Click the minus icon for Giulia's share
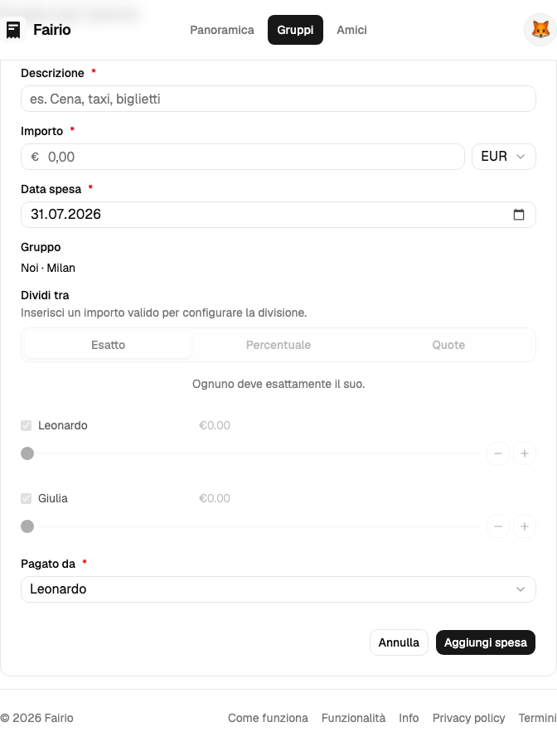Screen dimensions: 557x756 coord(498,526)
